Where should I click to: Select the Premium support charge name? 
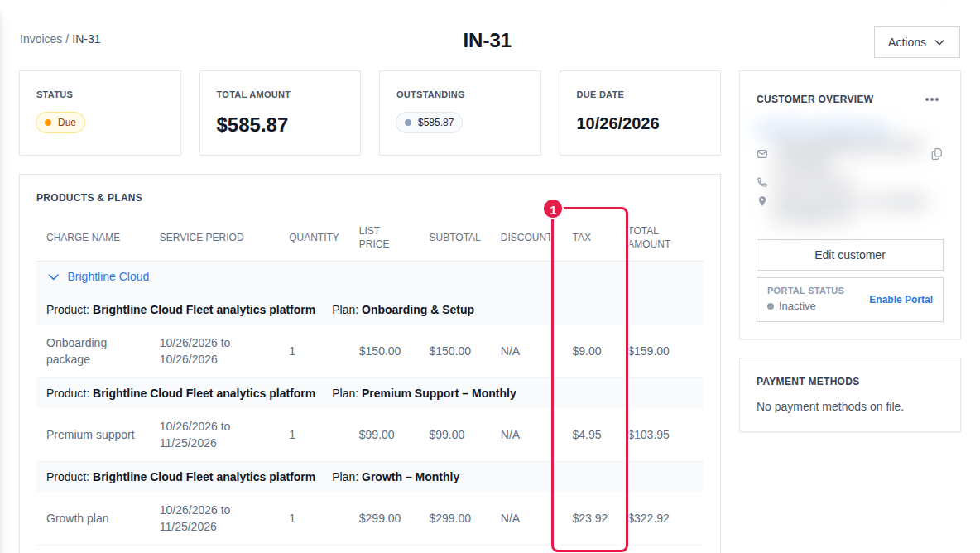[90, 435]
